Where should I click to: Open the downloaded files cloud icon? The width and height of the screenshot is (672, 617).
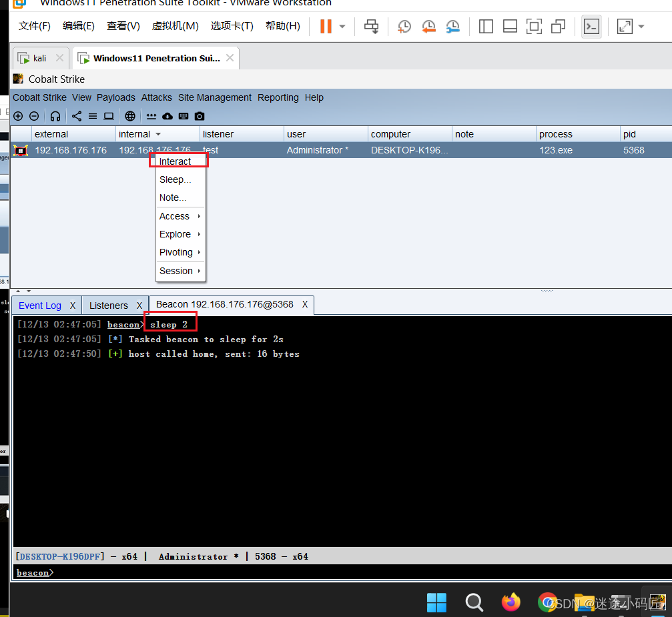pyautogui.click(x=167, y=116)
